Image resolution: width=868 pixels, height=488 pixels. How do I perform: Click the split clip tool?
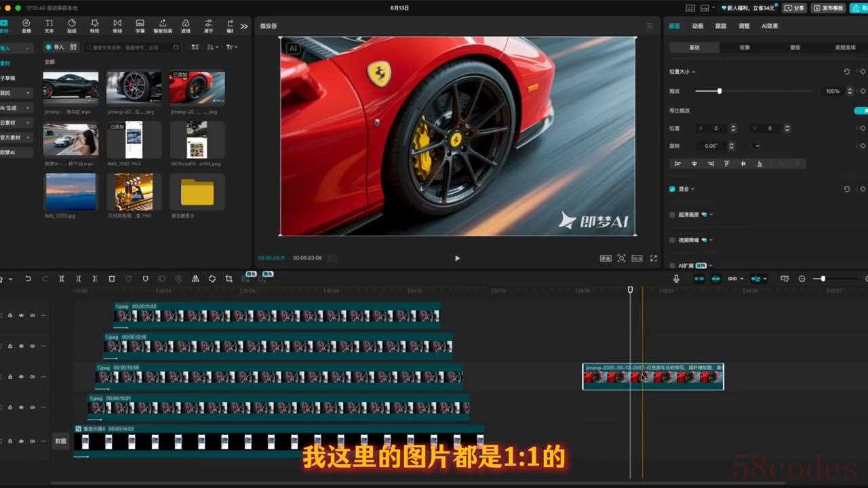pyautogui.click(x=62, y=279)
